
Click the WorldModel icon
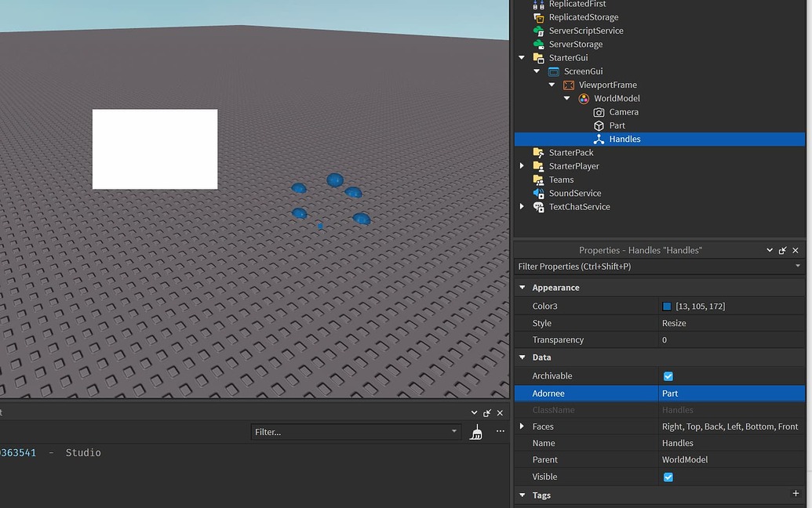[x=584, y=98]
